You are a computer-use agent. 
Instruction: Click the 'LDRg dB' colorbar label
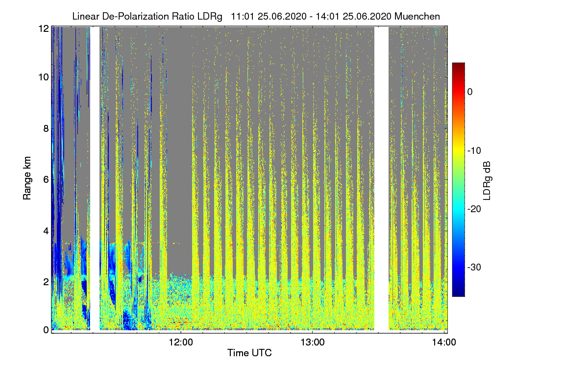(x=487, y=180)
